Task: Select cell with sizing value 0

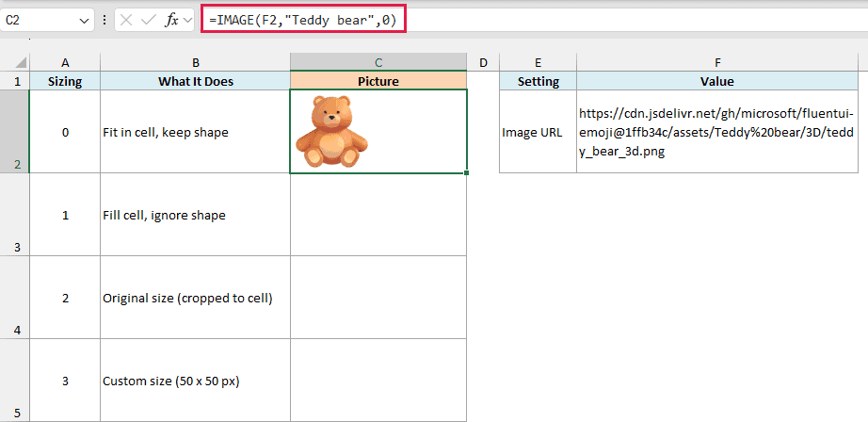Action: point(65,132)
